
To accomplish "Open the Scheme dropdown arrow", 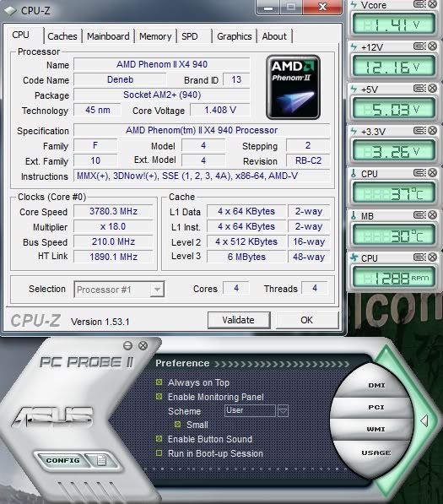I will coord(283,411).
